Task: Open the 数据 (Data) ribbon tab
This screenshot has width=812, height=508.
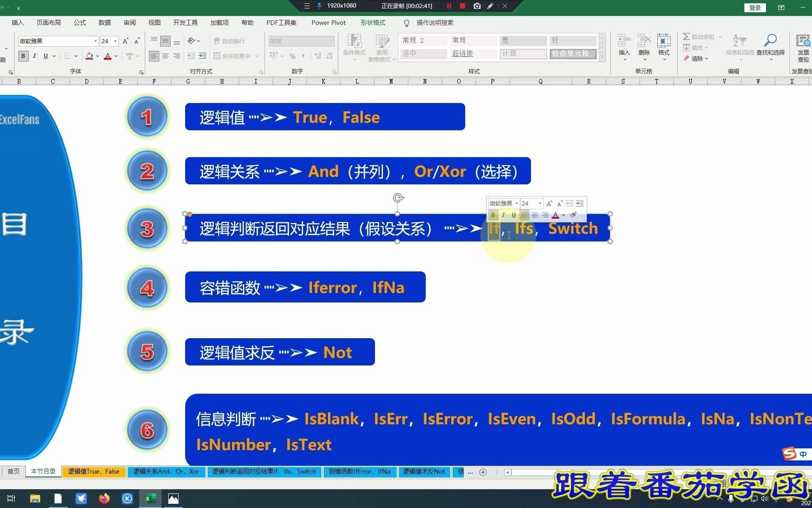Action: (x=105, y=23)
